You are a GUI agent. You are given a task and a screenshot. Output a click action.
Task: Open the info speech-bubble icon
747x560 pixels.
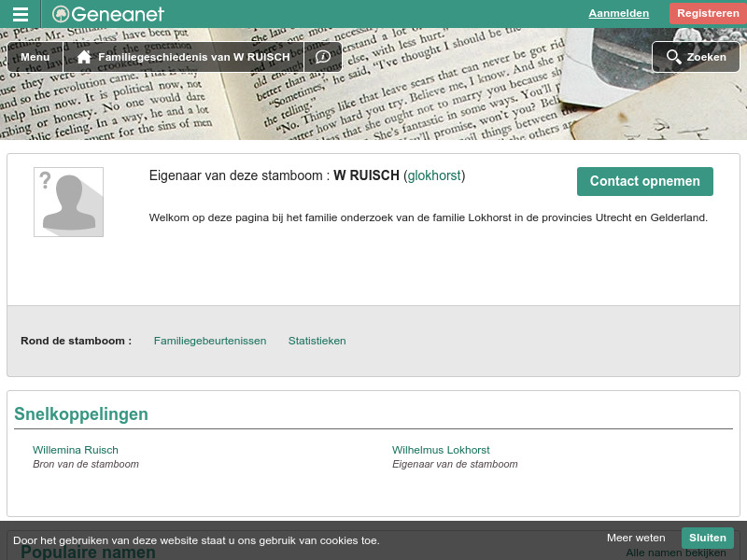[323, 56]
